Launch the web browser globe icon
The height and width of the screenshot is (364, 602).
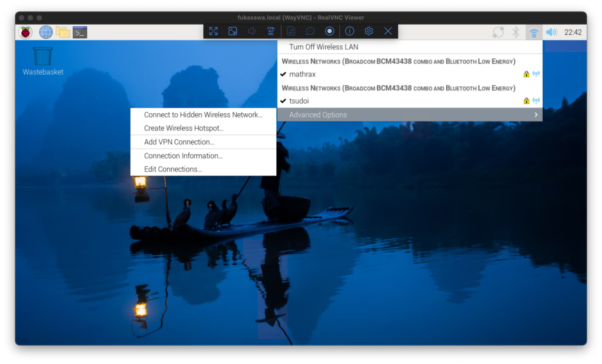click(46, 32)
